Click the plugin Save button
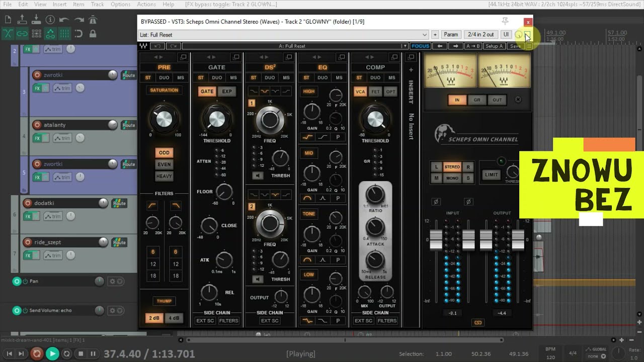 [x=515, y=46]
